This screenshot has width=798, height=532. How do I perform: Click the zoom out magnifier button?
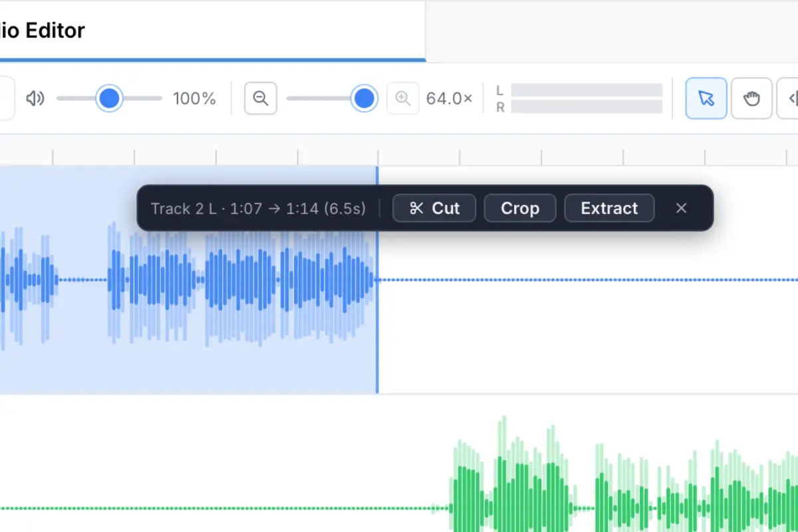tap(261, 98)
